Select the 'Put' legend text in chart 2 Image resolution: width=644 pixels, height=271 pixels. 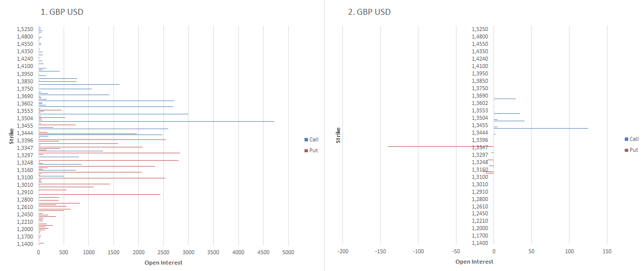click(634, 150)
